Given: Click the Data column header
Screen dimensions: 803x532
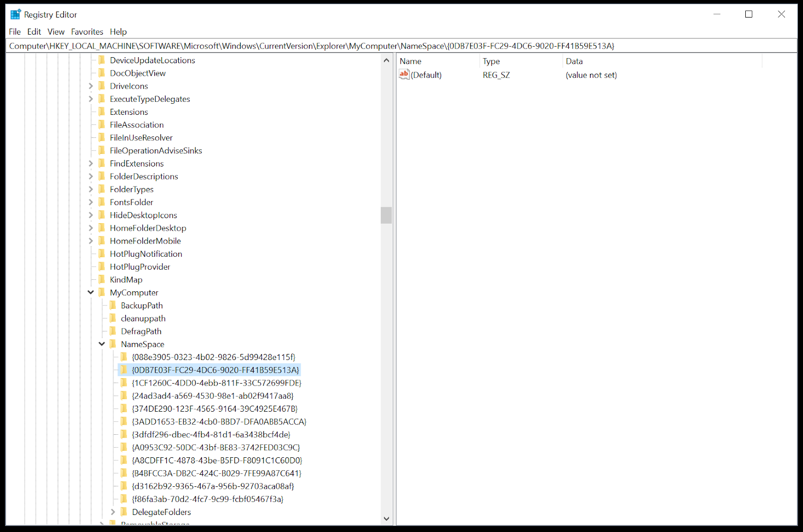Looking at the screenshot, I should coord(662,61).
